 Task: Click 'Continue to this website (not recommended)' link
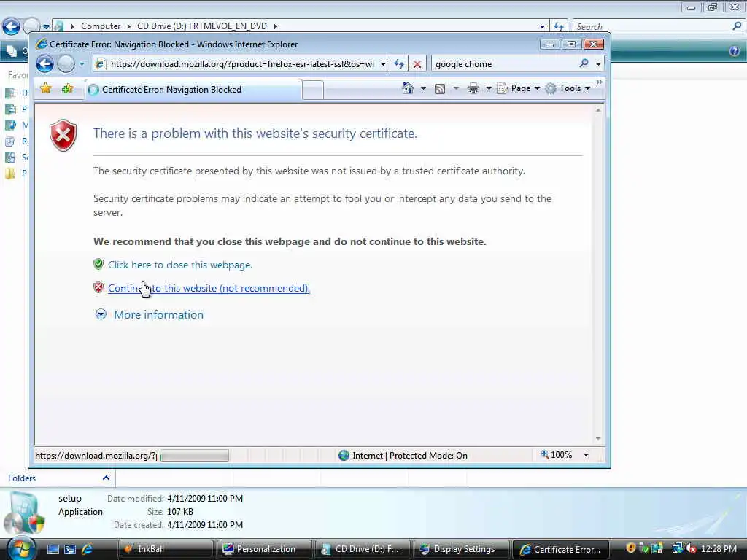[x=209, y=288]
